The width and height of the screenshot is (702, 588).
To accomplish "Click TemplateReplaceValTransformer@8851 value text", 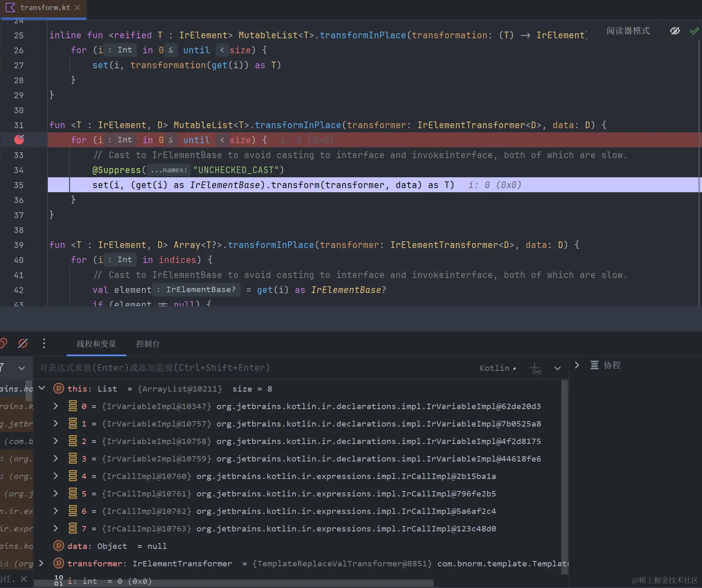I will tap(342, 563).
